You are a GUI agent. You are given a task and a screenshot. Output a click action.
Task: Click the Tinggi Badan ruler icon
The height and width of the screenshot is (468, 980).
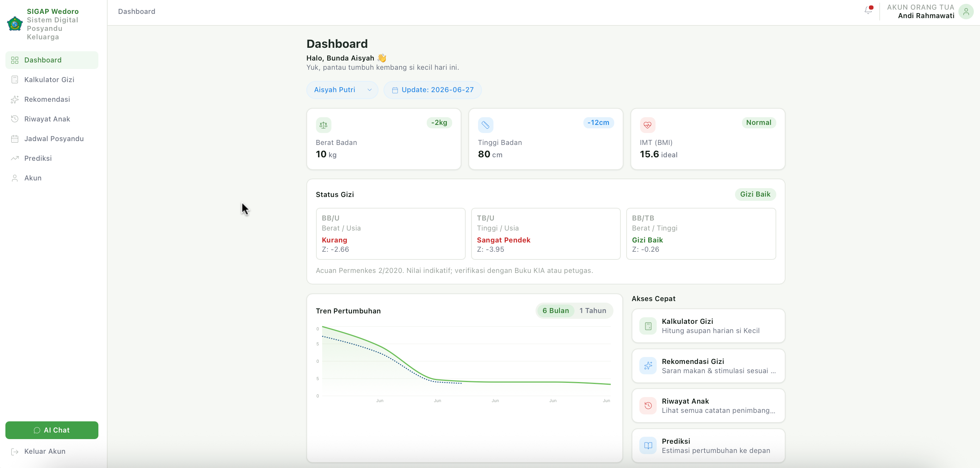point(485,125)
